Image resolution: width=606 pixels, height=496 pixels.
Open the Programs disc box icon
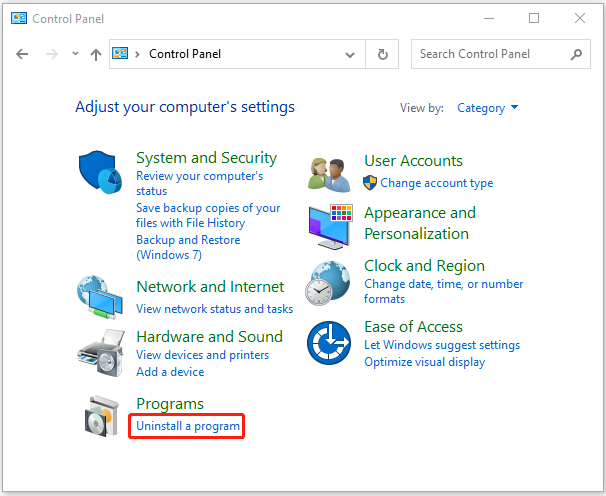coord(102,416)
